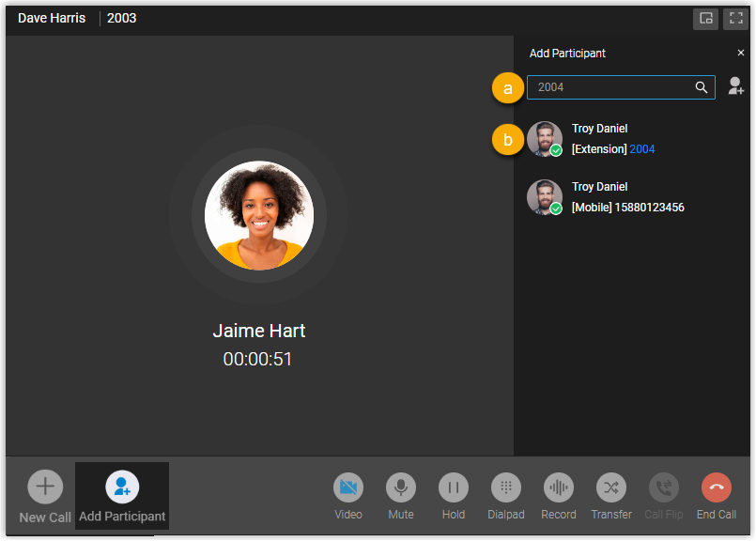The height and width of the screenshot is (541, 756).
Task: Click the Jaime Hart name label
Action: tap(259, 331)
